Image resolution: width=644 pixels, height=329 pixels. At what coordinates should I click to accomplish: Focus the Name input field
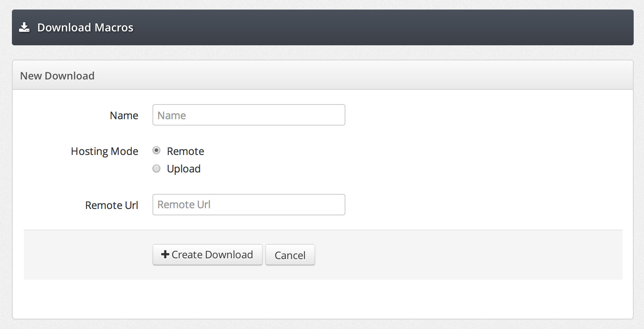(x=249, y=115)
